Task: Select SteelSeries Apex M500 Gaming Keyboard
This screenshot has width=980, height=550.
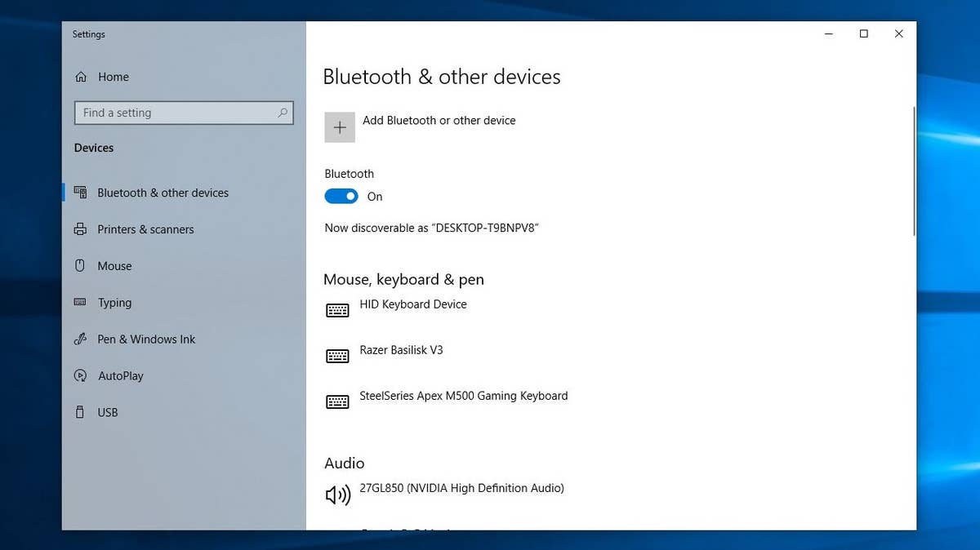Action: [x=463, y=396]
